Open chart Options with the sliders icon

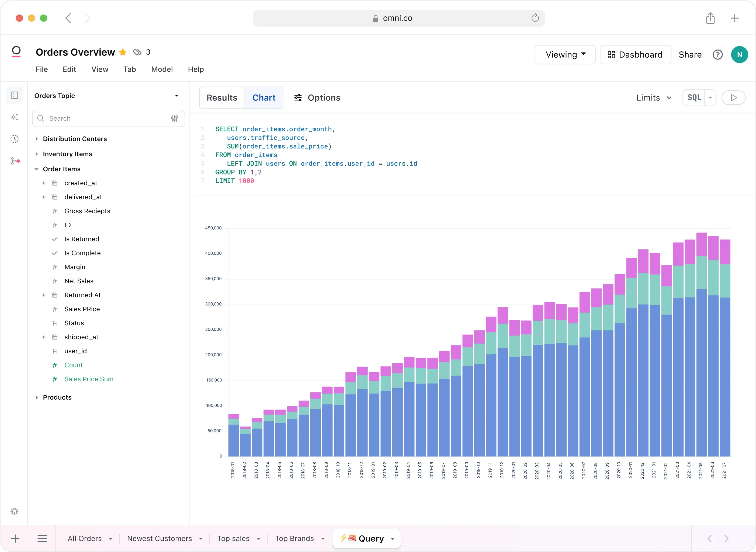click(299, 97)
